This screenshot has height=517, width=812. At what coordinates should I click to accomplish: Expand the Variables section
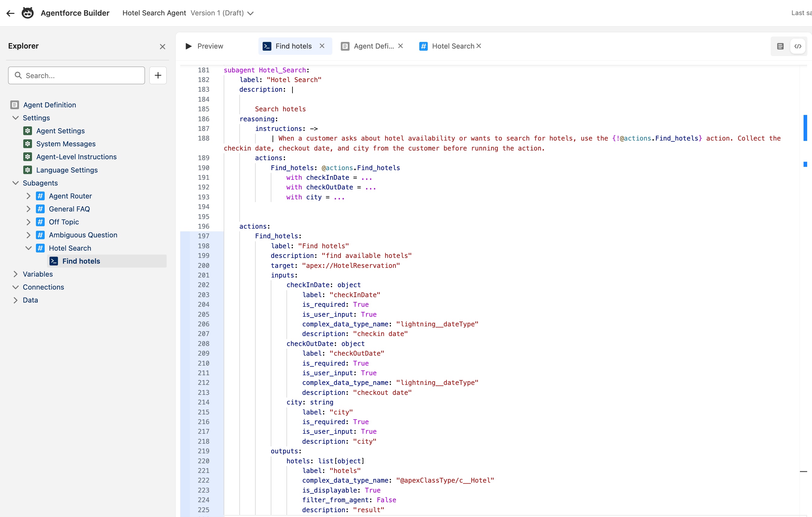point(15,274)
